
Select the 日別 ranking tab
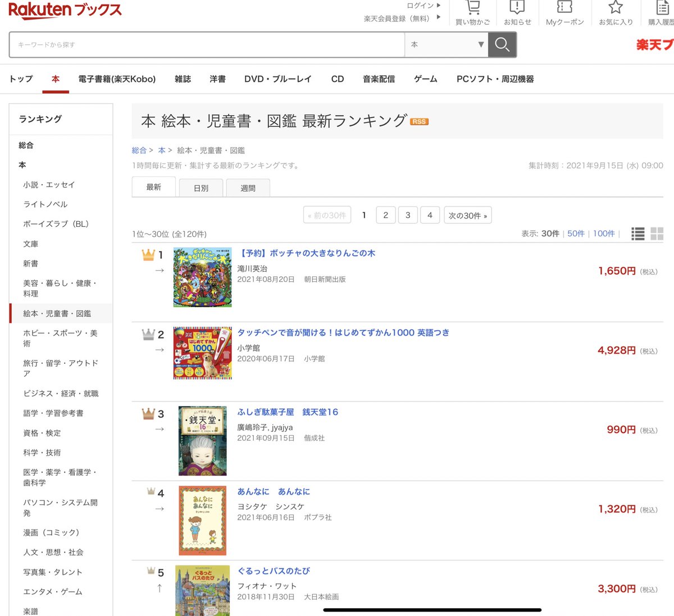tap(201, 188)
